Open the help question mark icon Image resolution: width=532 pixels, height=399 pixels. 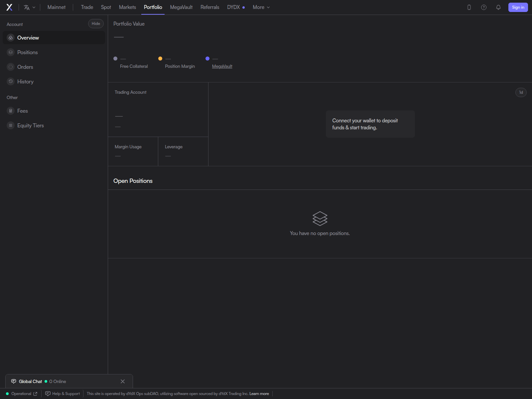[484, 7]
